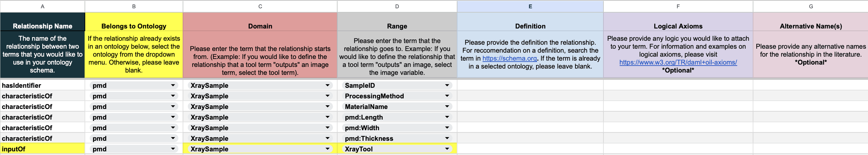Follow the schema.org link
The width and height of the screenshot is (868, 155).
[510, 58]
